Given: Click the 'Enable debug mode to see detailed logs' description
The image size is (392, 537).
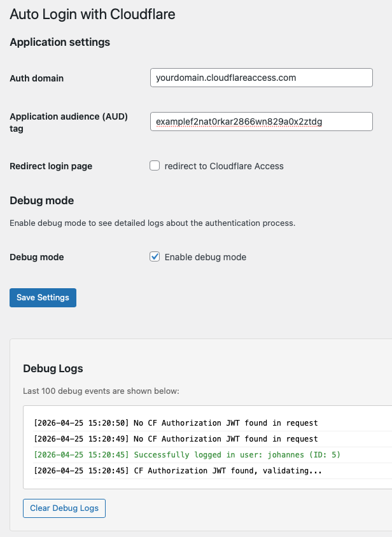Looking at the screenshot, I should coord(153,223).
